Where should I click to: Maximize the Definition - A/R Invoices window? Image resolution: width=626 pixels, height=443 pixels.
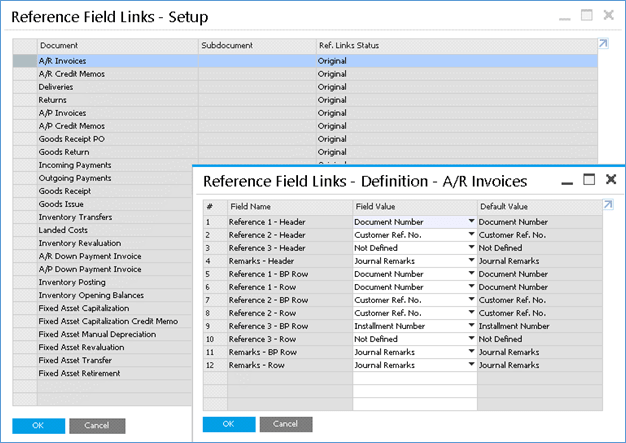click(589, 180)
